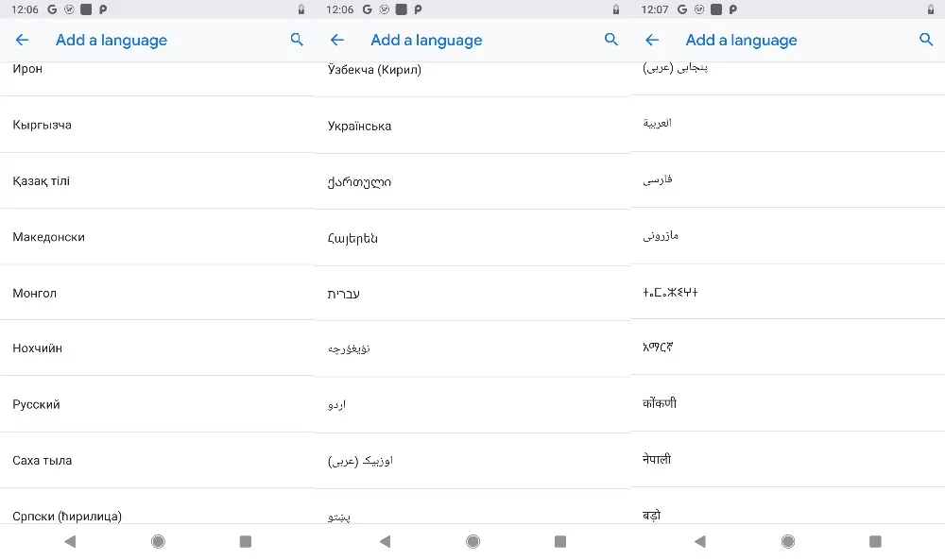Tap back arrow on screen listing Русский
Image resolution: width=945 pixels, height=560 pixels.
[22, 40]
